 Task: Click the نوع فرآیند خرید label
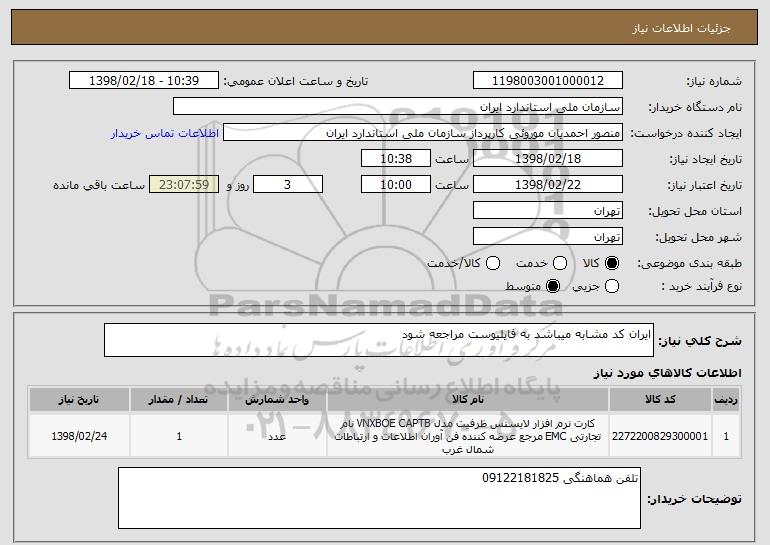[x=702, y=286]
